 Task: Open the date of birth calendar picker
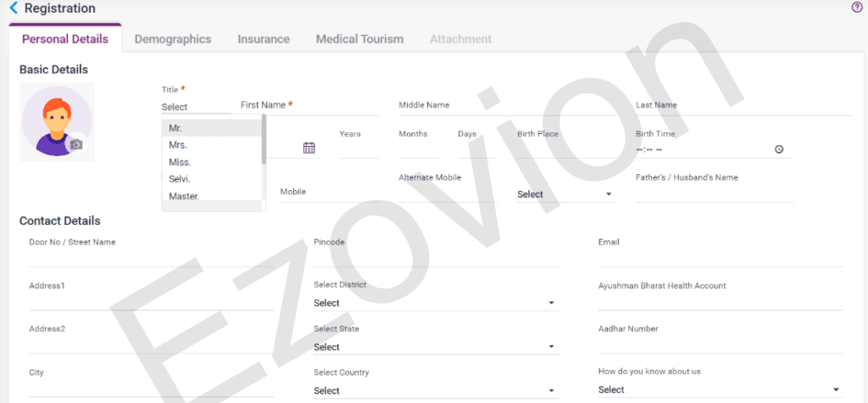pos(309,148)
